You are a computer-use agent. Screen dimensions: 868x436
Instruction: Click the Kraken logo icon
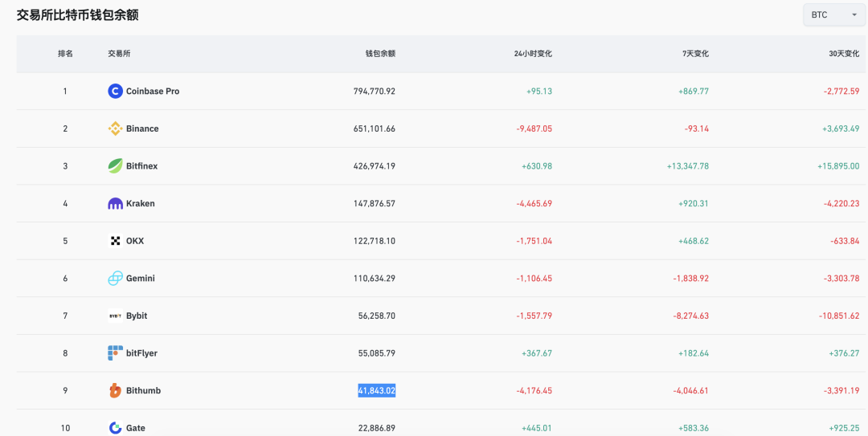tap(115, 204)
